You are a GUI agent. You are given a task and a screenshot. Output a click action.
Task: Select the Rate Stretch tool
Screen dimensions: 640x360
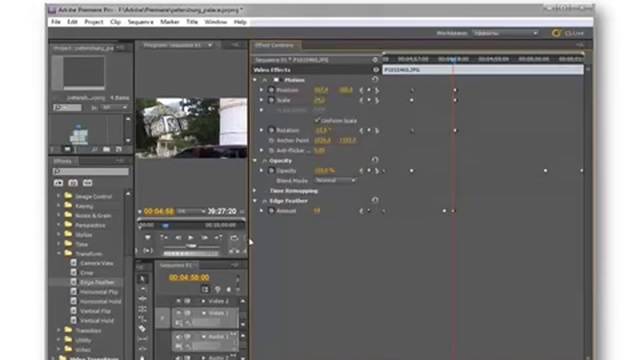(142, 319)
